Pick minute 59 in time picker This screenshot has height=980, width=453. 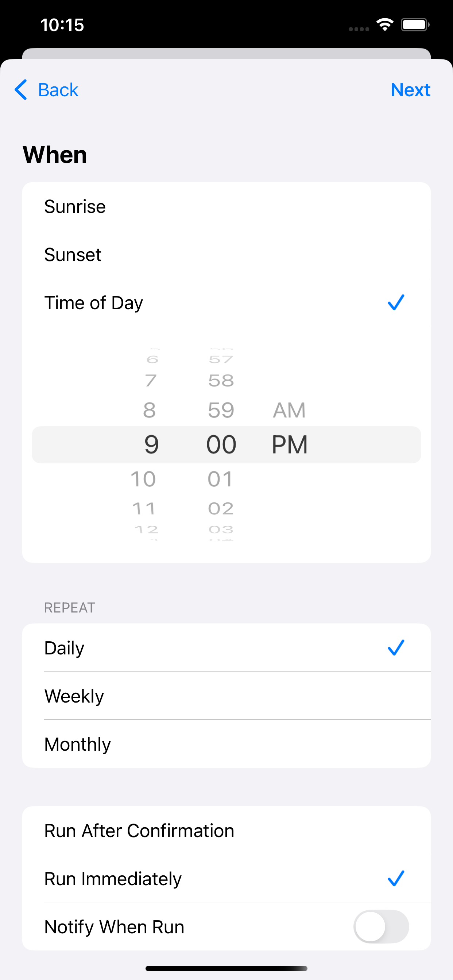click(x=221, y=410)
